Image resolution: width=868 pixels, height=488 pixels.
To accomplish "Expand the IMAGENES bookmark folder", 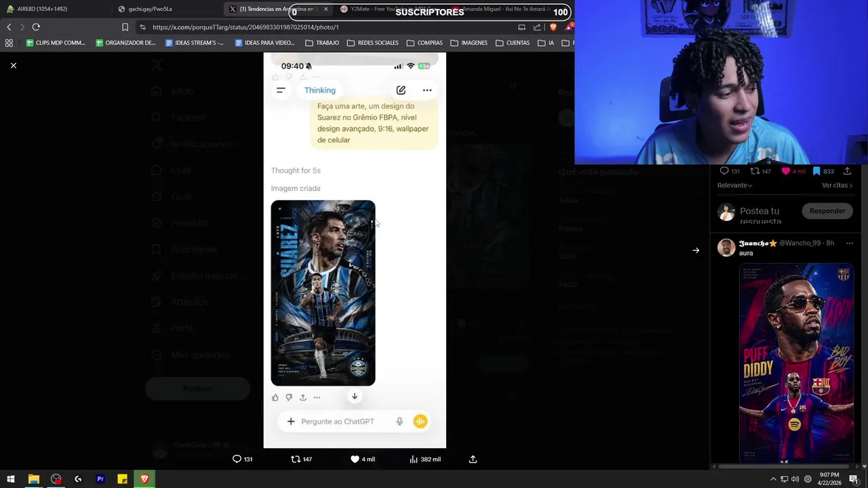I will [x=469, y=43].
